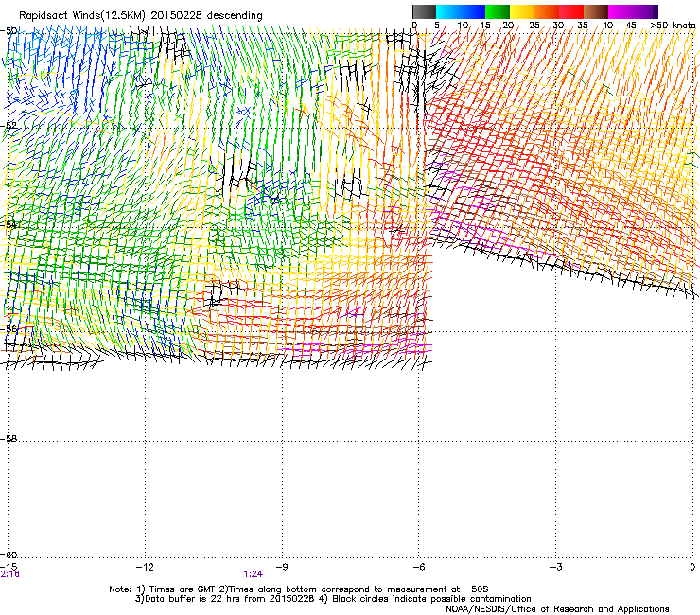
Task: Select the green 15-20 knots legend segment
Action: (x=498, y=11)
